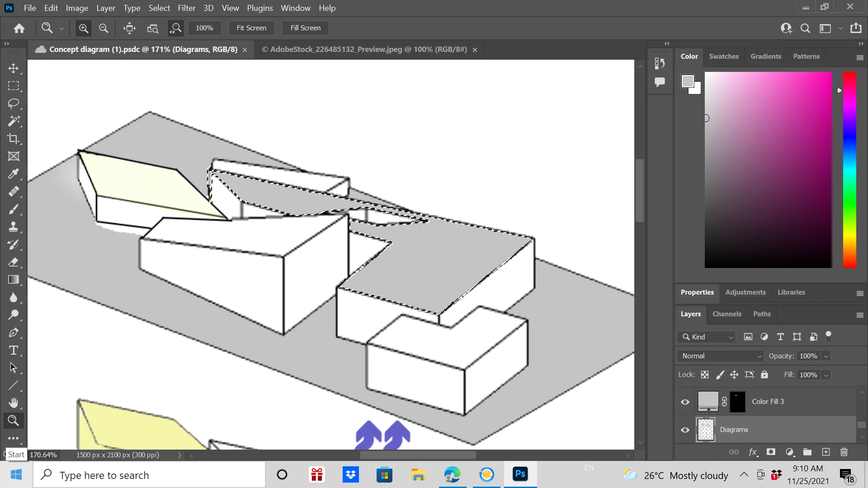Add a layer mask to the layer
This screenshot has width=868, height=488.
(x=771, y=452)
